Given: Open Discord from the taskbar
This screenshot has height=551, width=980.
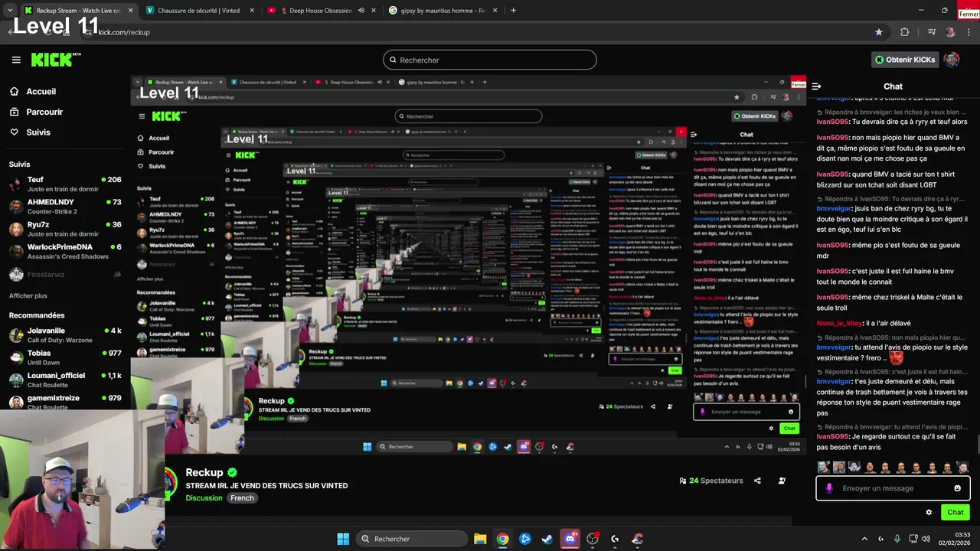Looking at the screenshot, I should [570, 539].
